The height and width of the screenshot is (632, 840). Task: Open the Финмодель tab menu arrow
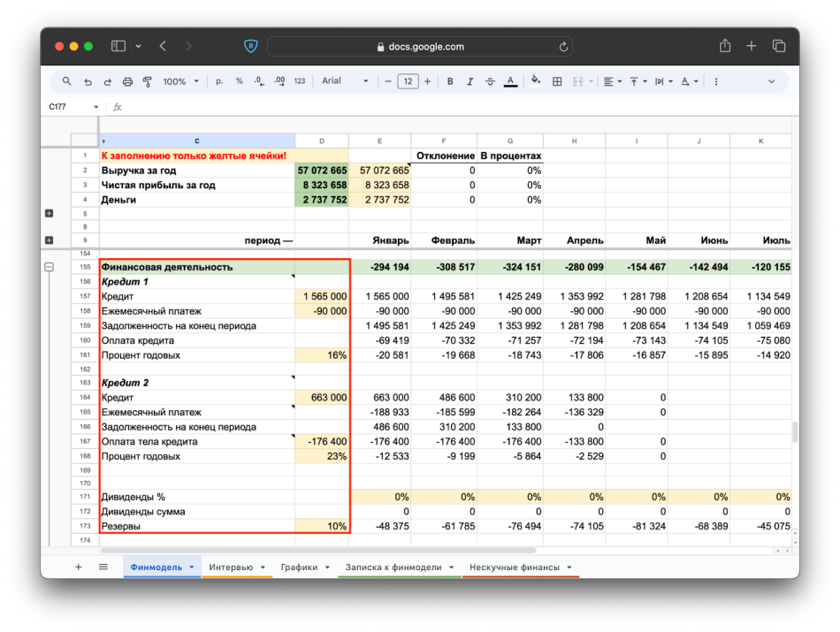tap(192, 567)
